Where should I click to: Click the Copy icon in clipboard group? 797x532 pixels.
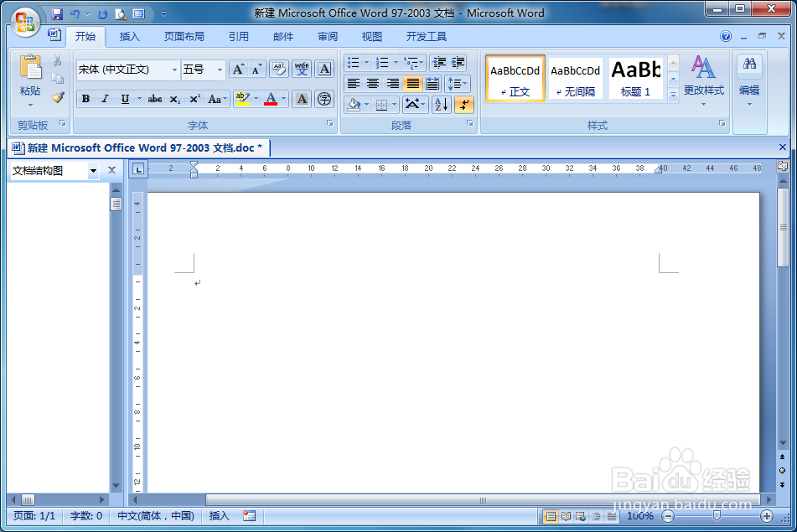click(x=58, y=79)
